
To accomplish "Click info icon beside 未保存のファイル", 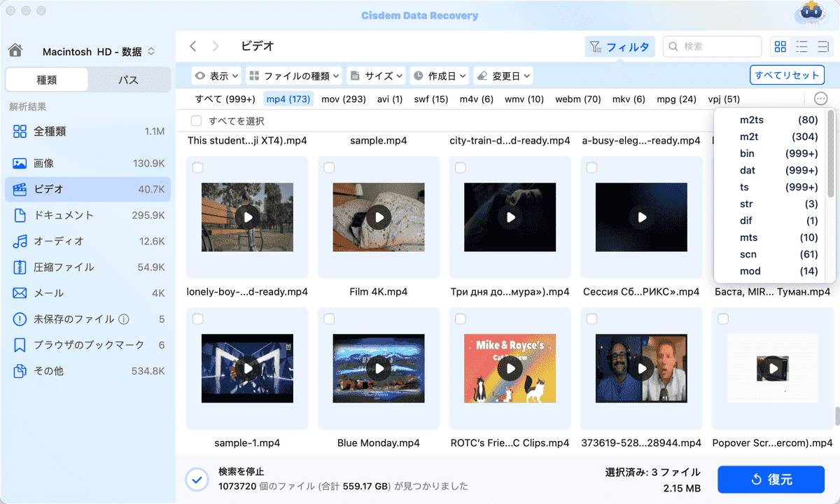I will point(124,319).
